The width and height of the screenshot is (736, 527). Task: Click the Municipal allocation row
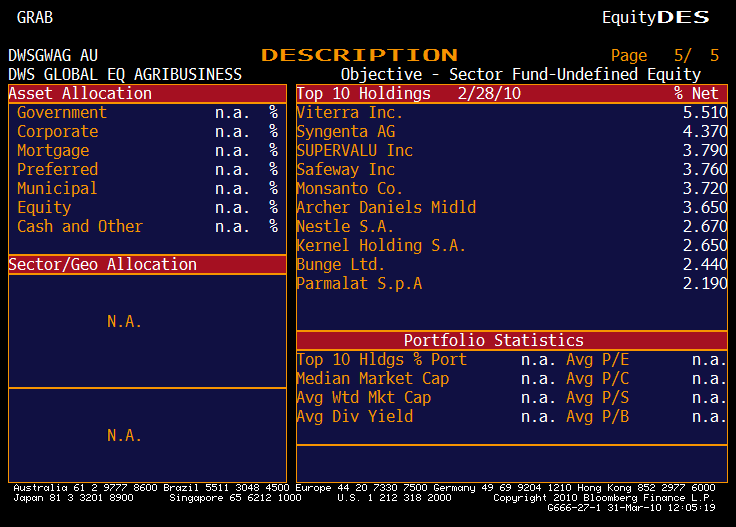147,189
